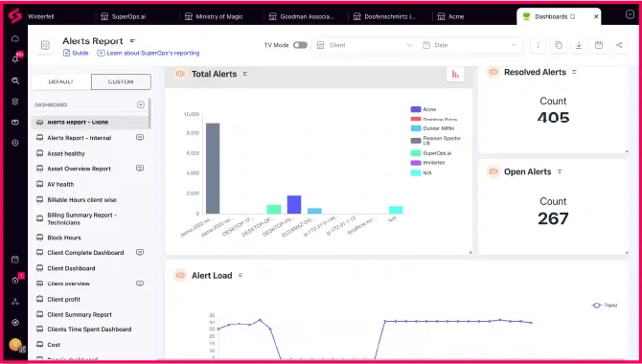Viewport: 642px width, 364px height.
Task: Click the share icon in header
Action: (619, 45)
